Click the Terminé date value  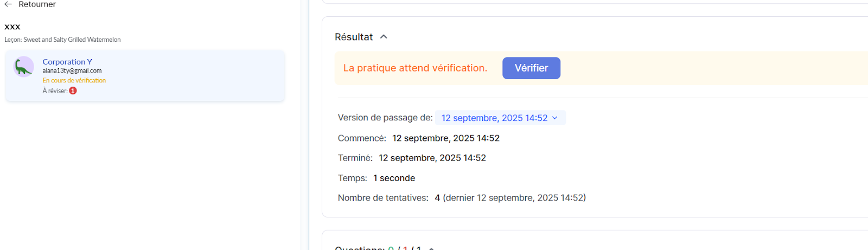tap(432, 158)
